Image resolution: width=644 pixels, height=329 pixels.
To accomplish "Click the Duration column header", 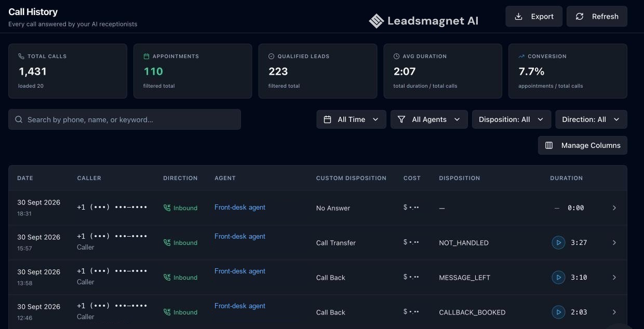I will (x=567, y=178).
